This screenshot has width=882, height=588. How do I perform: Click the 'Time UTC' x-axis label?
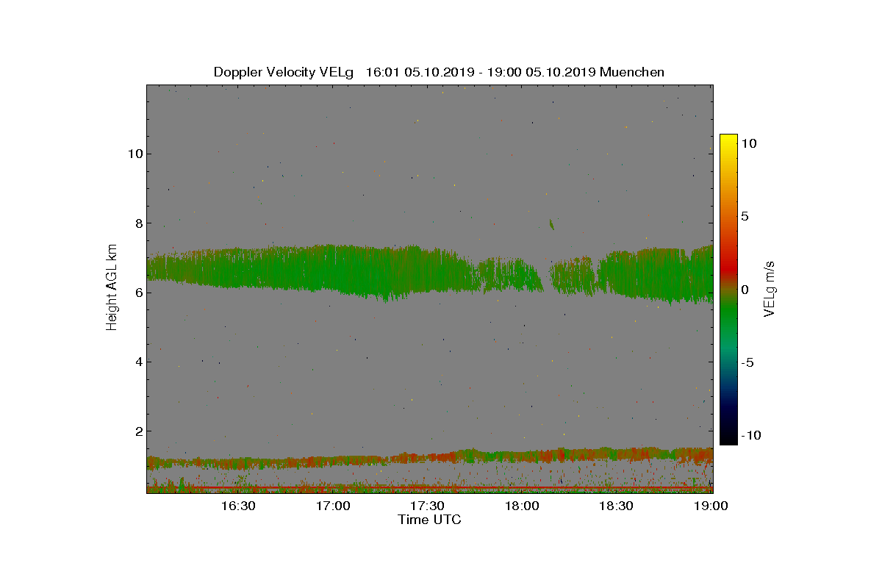pyautogui.click(x=430, y=520)
